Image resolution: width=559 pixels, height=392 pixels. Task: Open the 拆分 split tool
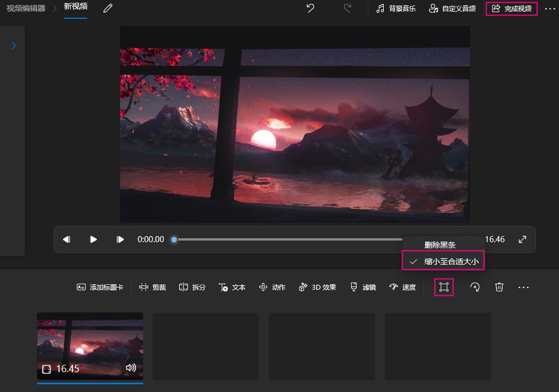click(192, 288)
